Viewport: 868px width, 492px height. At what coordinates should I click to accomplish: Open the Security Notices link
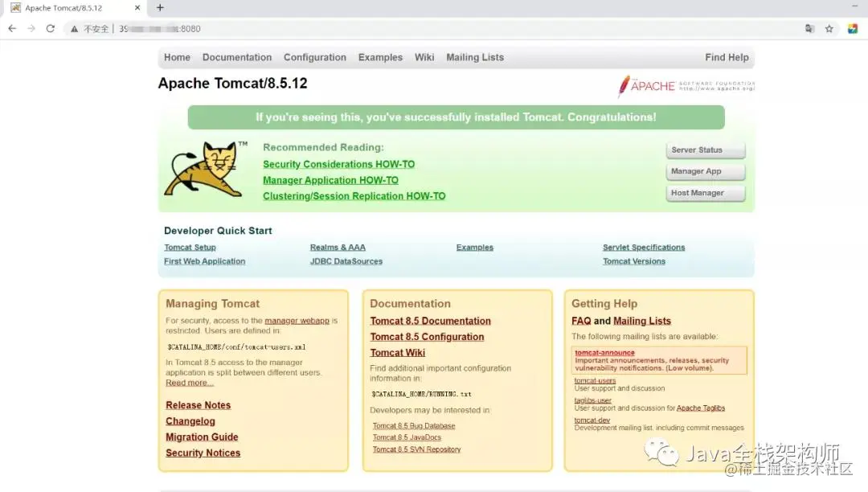[x=203, y=453]
